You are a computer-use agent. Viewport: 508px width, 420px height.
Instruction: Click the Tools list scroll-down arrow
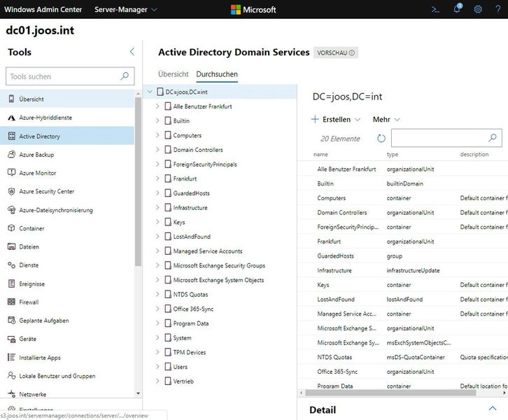(x=138, y=393)
